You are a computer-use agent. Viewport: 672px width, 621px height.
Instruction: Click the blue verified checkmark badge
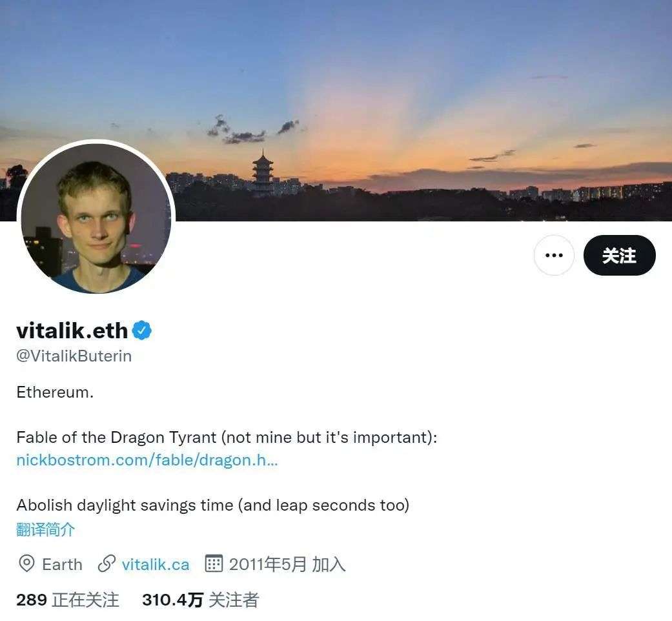pos(142,331)
